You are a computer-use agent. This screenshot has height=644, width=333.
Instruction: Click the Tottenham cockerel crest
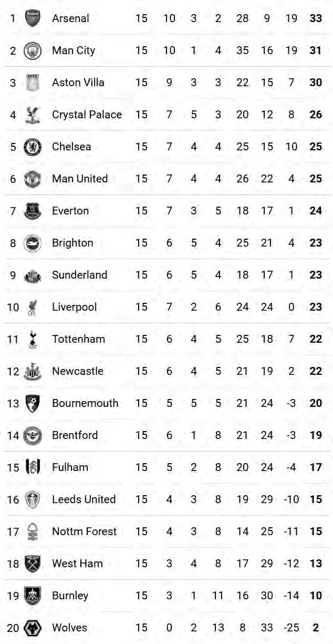[33, 339]
